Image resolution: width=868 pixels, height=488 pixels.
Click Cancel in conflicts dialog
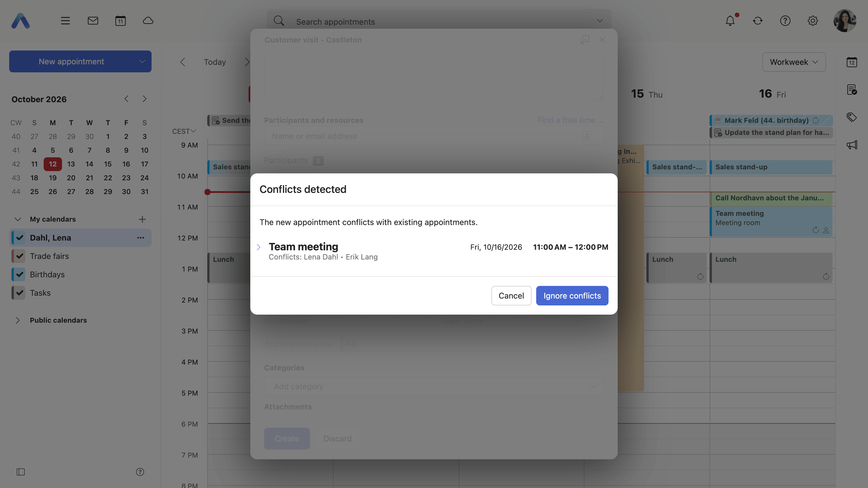pyautogui.click(x=511, y=296)
